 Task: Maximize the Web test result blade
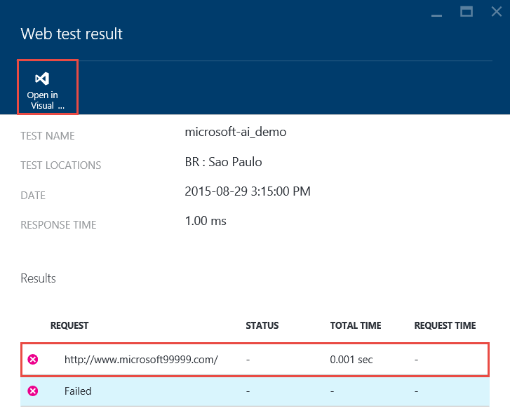(467, 12)
